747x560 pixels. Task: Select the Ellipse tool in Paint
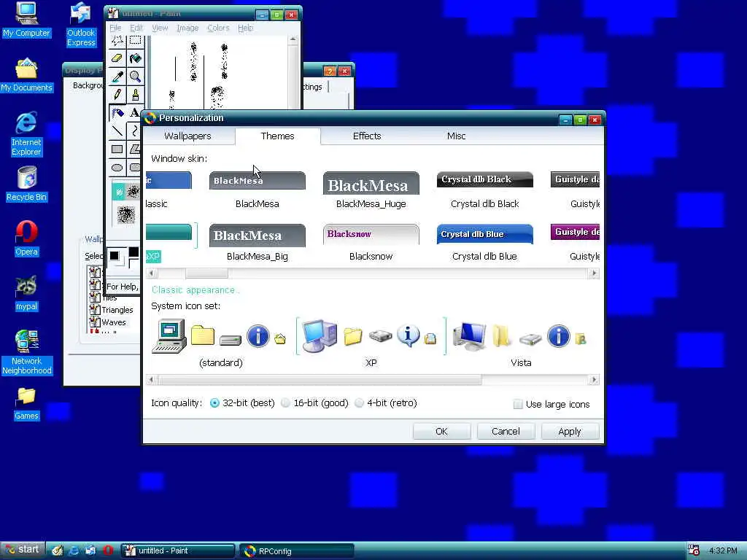117,168
